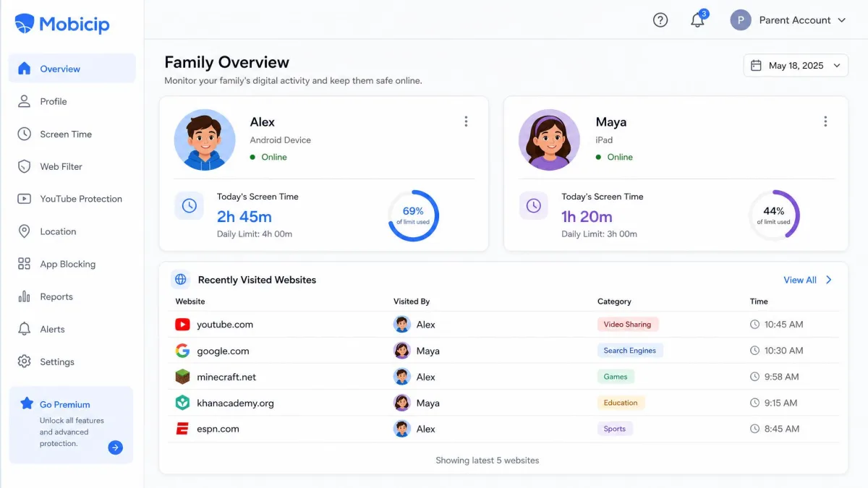Open youtube.com website entry
This screenshot has height=488, width=868.
225,325
